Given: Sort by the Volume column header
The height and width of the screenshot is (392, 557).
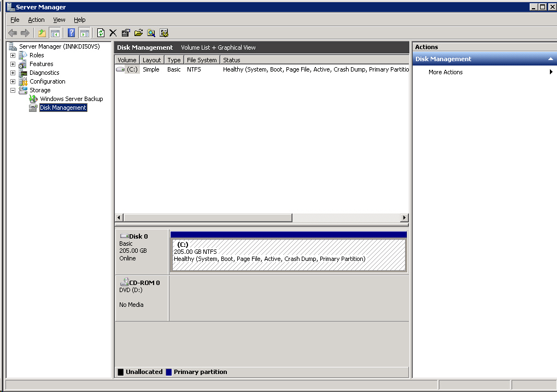Looking at the screenshot, I should [x=127, y=60].
